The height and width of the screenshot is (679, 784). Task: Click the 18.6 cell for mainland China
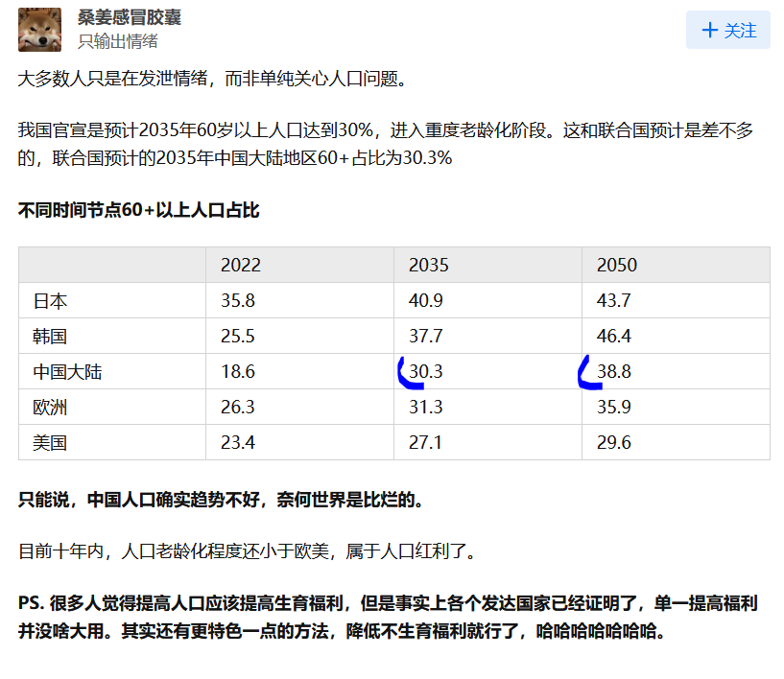click(x=238, y=372)
